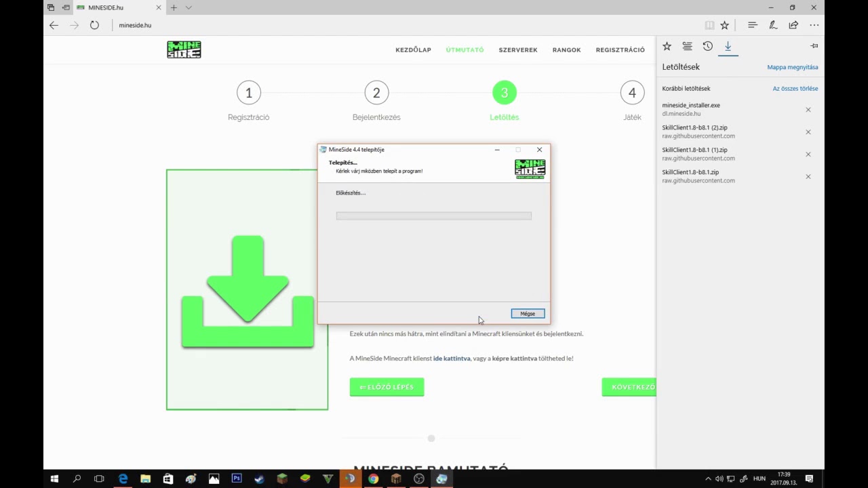Click the KÖVETKEZŐ button
Image resolution: width=868 pixels, height=488 pixels.
coord(629,387)
